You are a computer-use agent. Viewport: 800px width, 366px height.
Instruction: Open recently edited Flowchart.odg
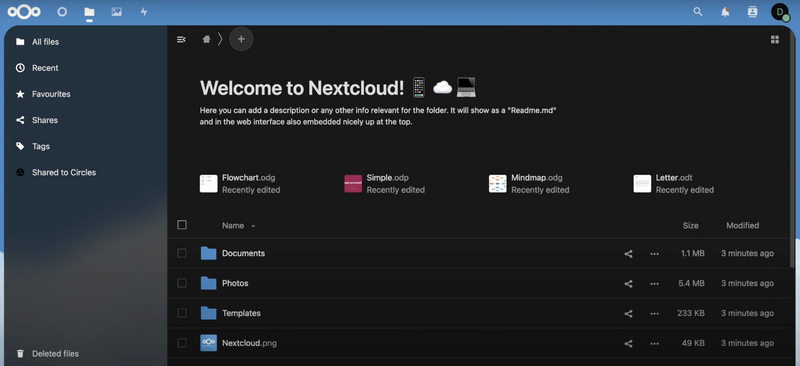tap(240, 184)
